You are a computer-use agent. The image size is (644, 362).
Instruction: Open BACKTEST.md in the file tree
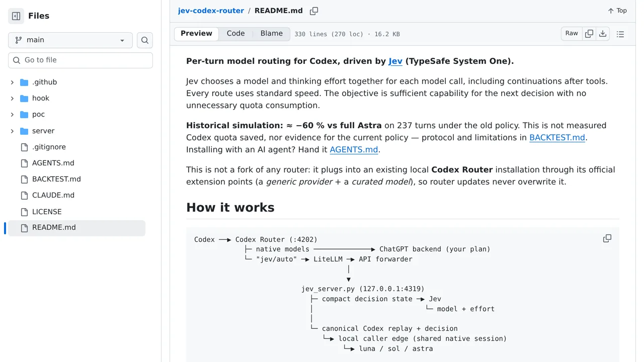click(56, 179)
